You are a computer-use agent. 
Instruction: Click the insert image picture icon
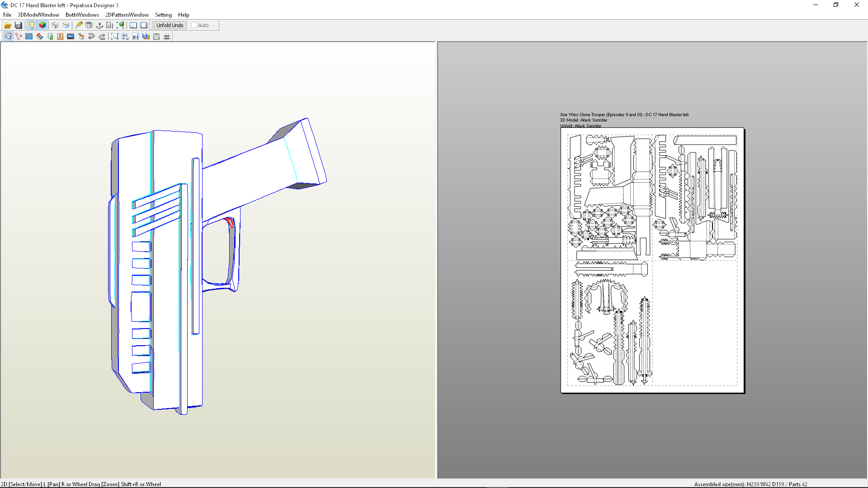[71, 37]
